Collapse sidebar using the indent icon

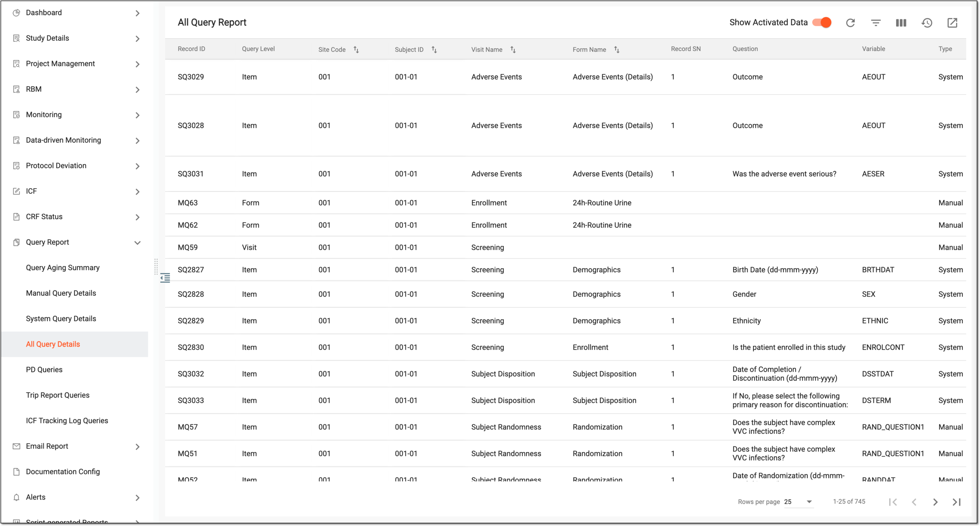[165, 278]
